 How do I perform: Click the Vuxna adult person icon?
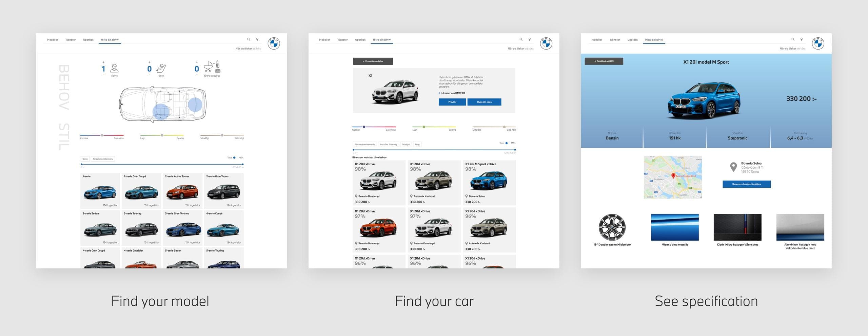coord(114,68)
